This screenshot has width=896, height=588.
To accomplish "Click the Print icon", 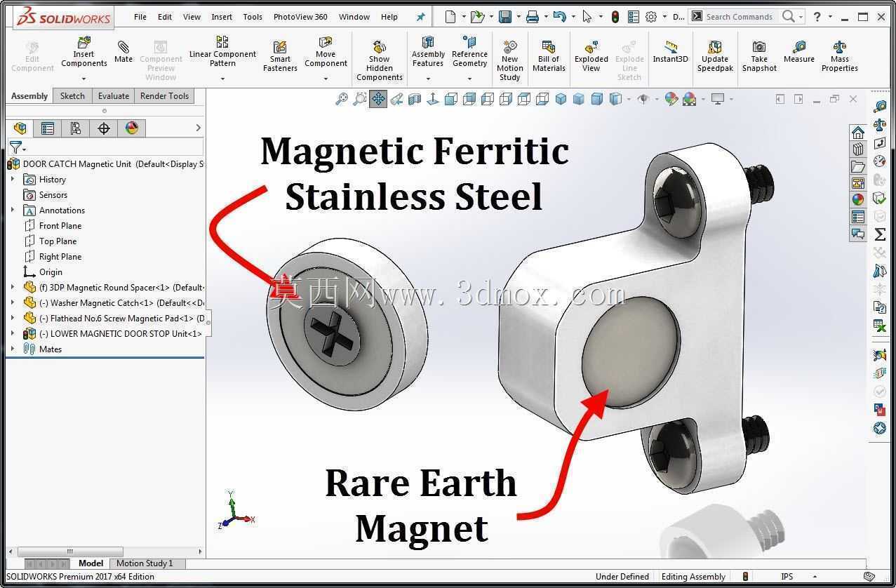I will point(533,17).
